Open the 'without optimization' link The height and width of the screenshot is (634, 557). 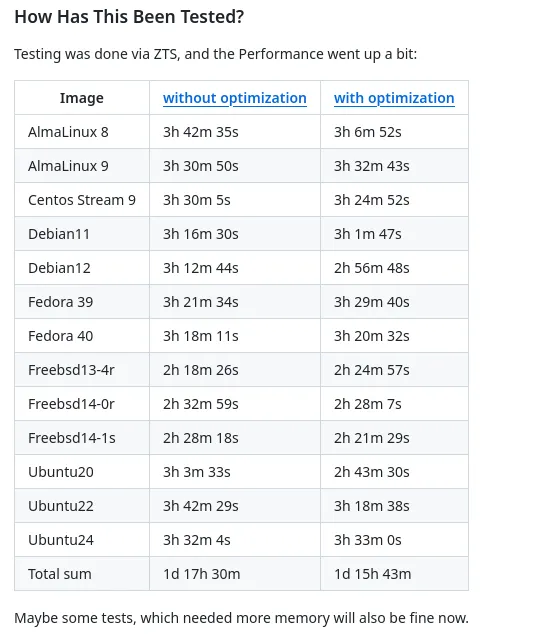click(234, 98)
